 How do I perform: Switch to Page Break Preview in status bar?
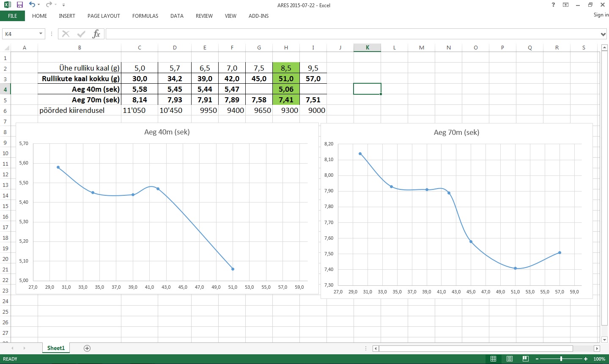point(525,359)
